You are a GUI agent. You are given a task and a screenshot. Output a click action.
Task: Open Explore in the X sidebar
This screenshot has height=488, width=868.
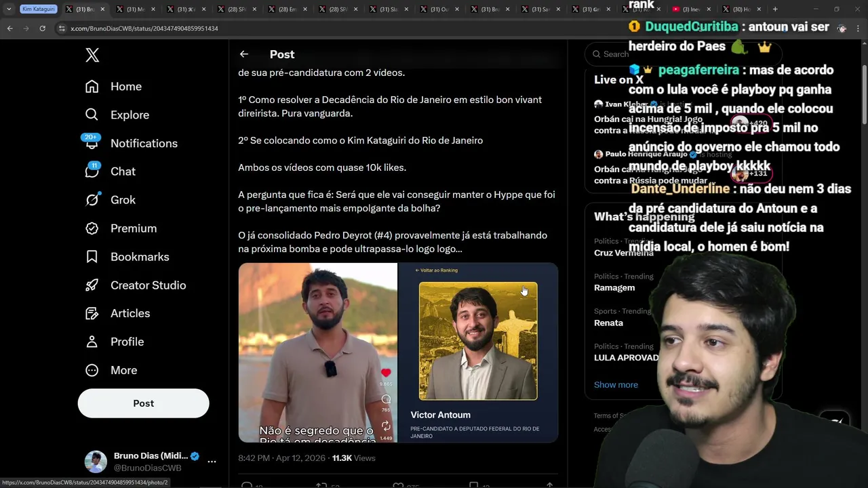(x=117, y=115)
